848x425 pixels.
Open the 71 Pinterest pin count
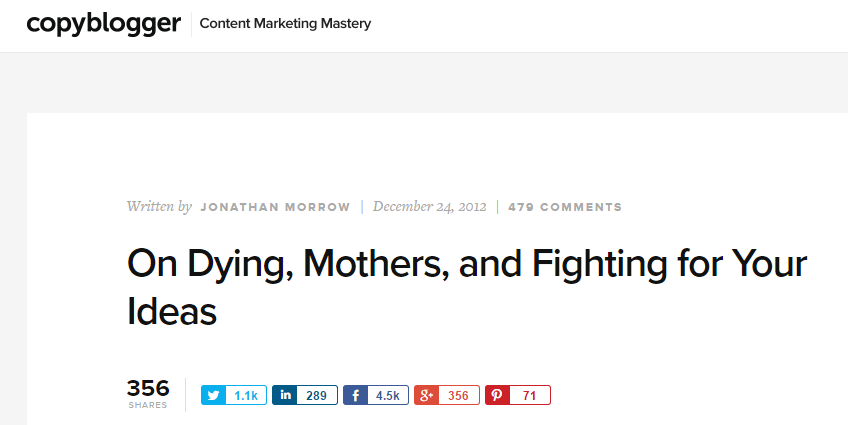coord(530,395)
